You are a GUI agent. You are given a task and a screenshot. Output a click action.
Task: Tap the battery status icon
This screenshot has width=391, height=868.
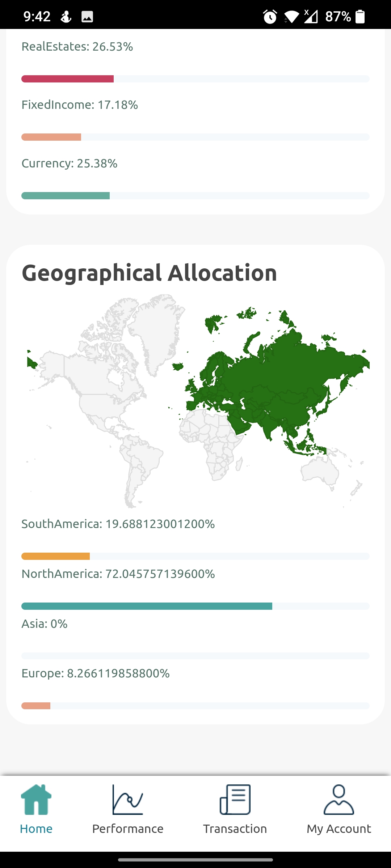pos(360,17)
